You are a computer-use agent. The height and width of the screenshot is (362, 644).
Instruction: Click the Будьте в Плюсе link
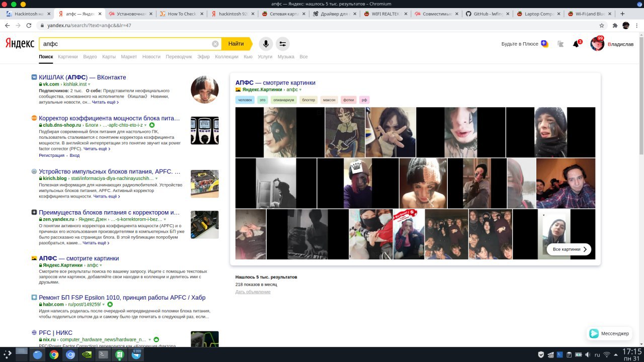tap(524, 44)
